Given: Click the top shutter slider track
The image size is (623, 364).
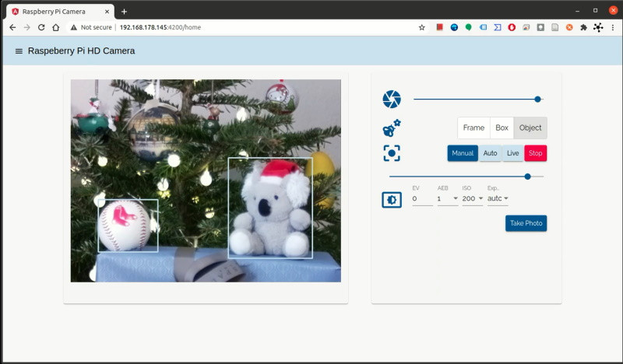Looking at the screenshot, I should point(475,100).
